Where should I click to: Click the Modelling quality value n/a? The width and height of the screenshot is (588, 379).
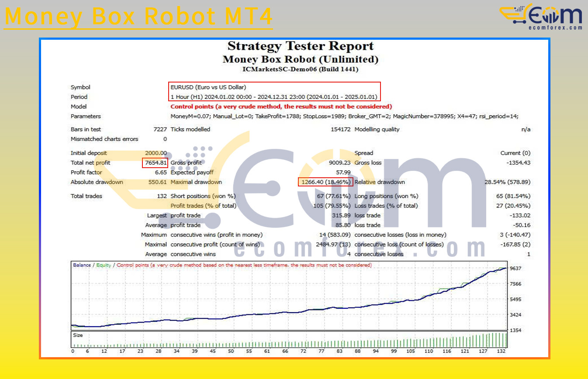tap(526, 129)
